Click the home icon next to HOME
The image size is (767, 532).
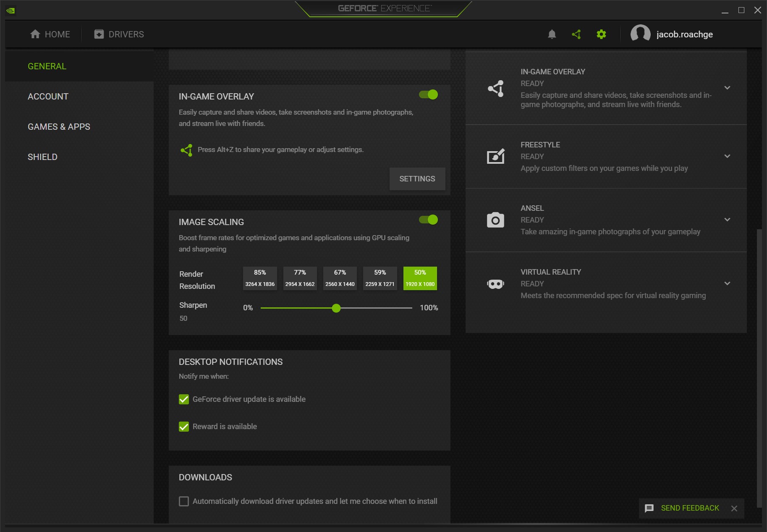point(35,34)
